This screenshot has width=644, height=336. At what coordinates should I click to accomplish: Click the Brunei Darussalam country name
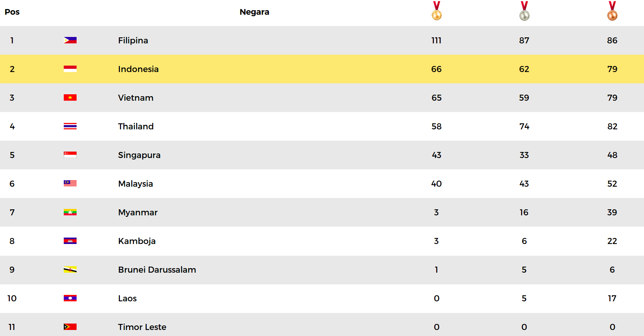pos(157,270)
